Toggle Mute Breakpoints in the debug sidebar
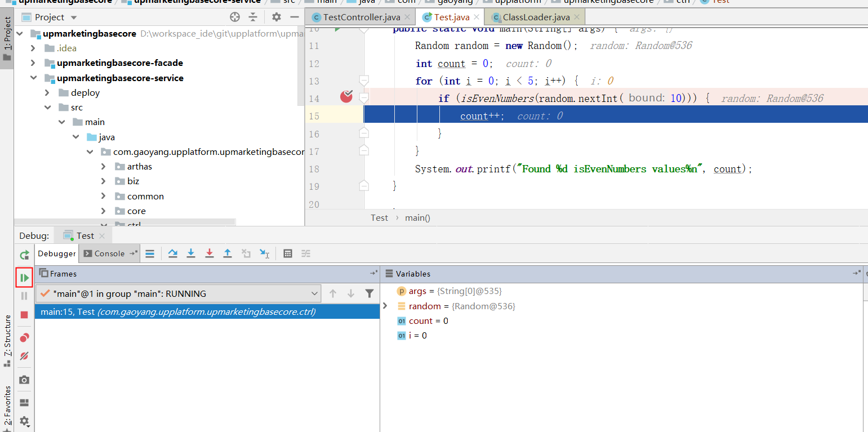Viewport: 868px width, 432px height. [x=24, y=356]
